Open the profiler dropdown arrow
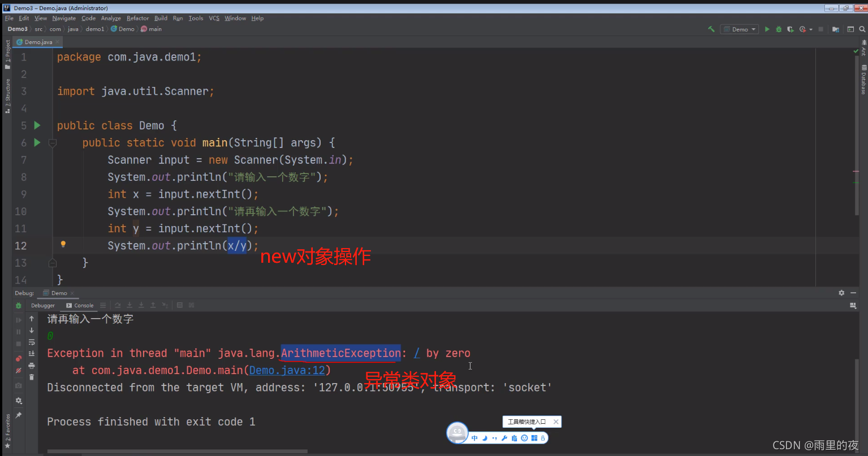868x456 pixels. pos(810,29)
